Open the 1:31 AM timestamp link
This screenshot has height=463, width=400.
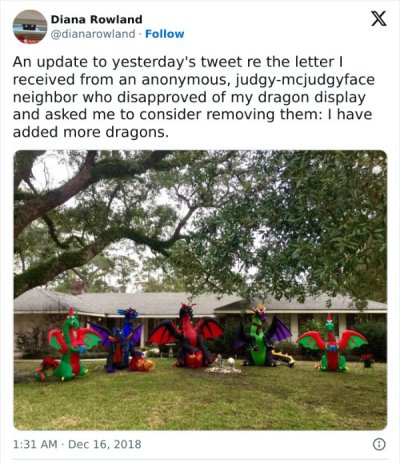35,444
